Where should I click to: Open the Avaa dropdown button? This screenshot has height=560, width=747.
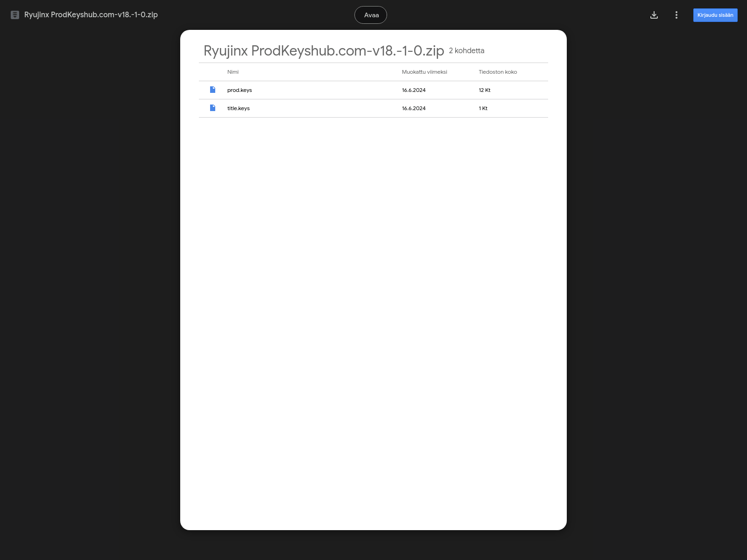point(371,15)
